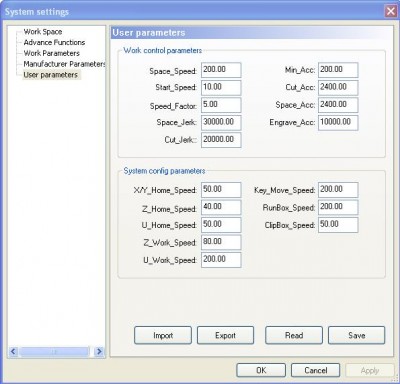Viewport: 400px width, 384px height.
Task: Confirm settings with the OK button
Action: 261,370
